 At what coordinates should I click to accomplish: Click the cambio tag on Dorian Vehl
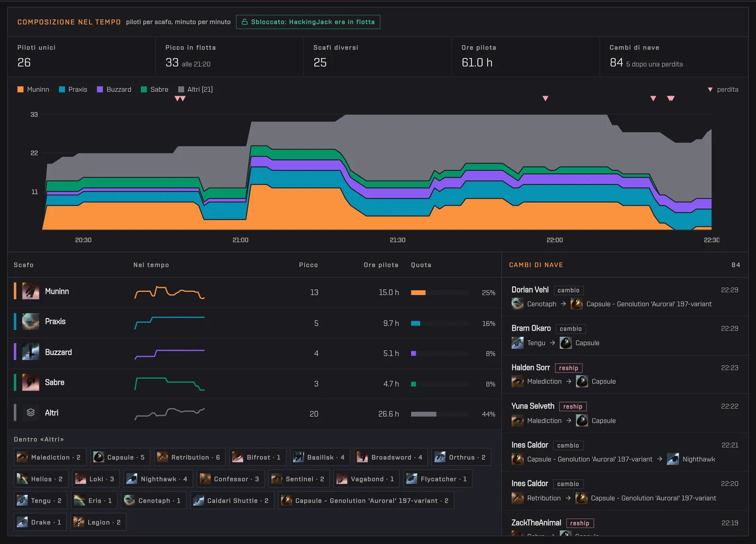pyautogui.click(x=568, y=290)
